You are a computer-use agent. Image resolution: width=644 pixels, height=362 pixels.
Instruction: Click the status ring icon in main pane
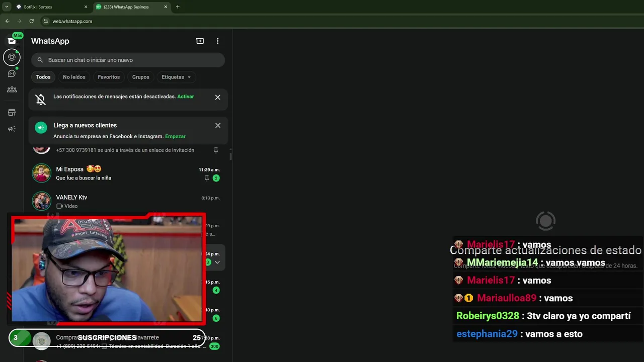click(545, 221)
